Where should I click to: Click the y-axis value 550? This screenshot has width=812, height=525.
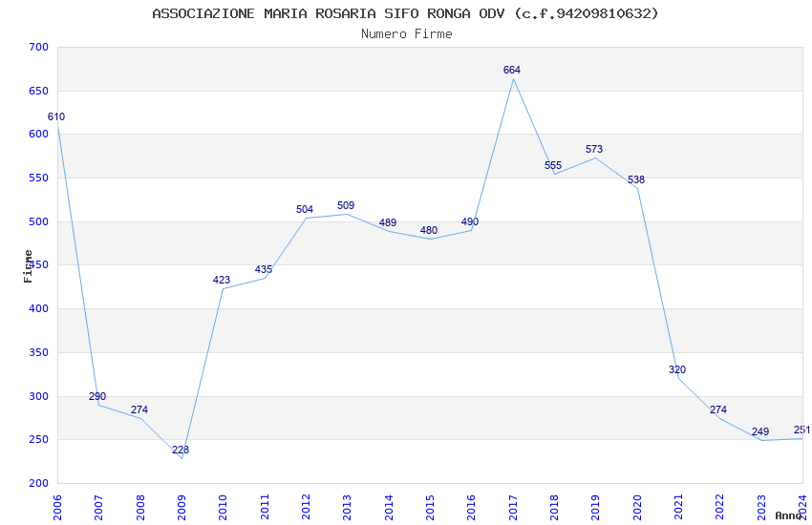click(39, 178)
